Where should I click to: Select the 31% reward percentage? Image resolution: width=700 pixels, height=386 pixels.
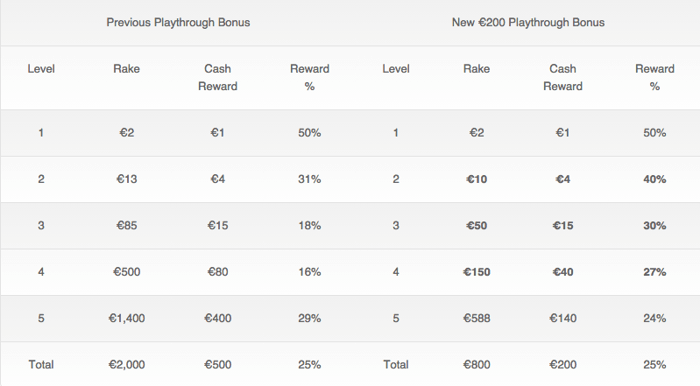point(309,179)
